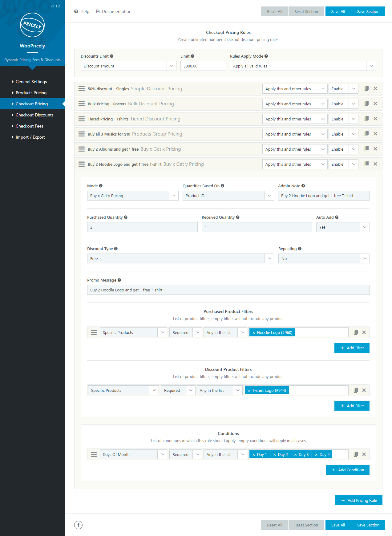
Task: Show help tooltip for Promo Message
Action: point(119,280)
